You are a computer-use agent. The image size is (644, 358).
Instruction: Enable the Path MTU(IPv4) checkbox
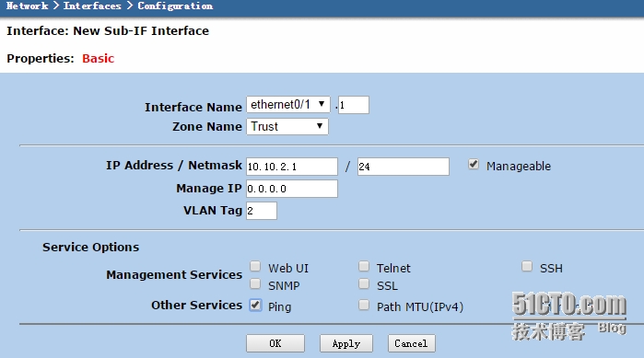tap(364, 306)
